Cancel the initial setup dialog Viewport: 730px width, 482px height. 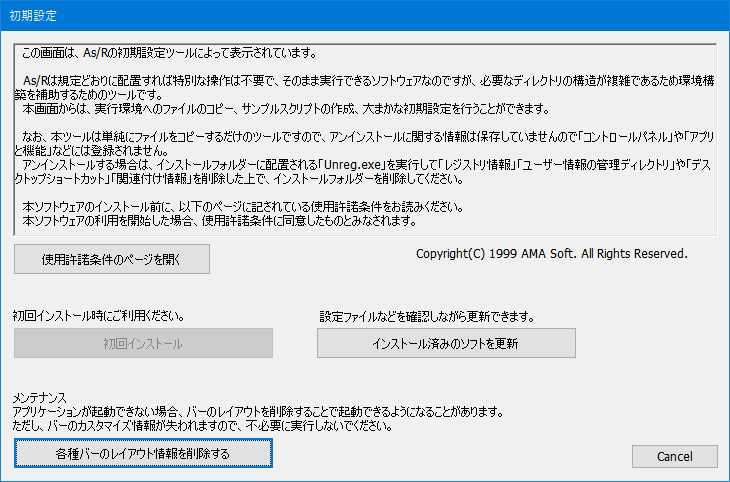674,456
